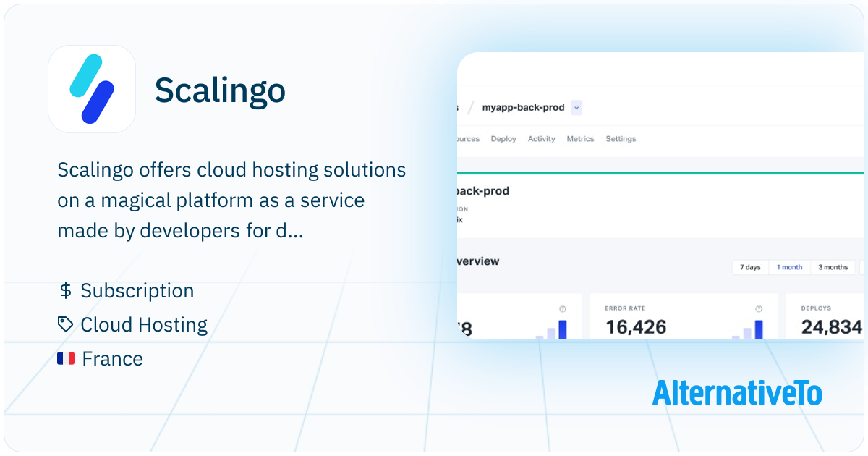The height and width of the screenshot is (456, 868).
Task: Click the Subscription label
Action: point(137,291)
